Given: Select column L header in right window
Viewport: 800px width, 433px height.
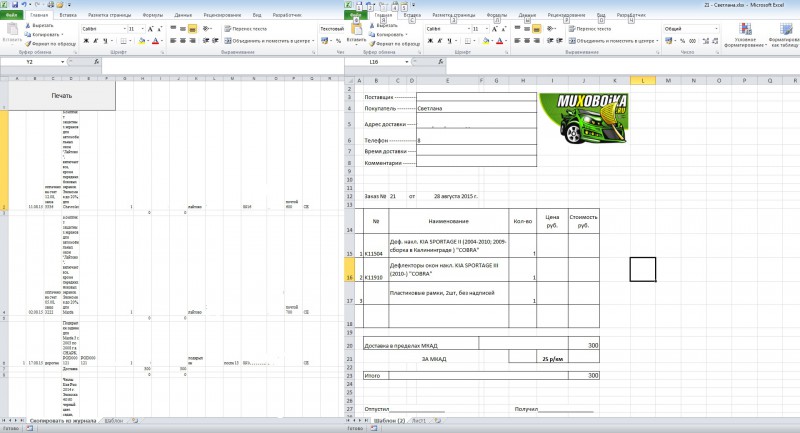Looking at the screenshot, I should tap(642, 80).
